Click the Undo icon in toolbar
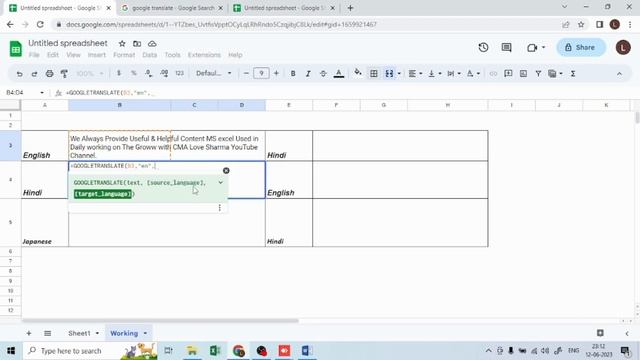The height and width of the screenshot is (360, 640). click(19, 73)
